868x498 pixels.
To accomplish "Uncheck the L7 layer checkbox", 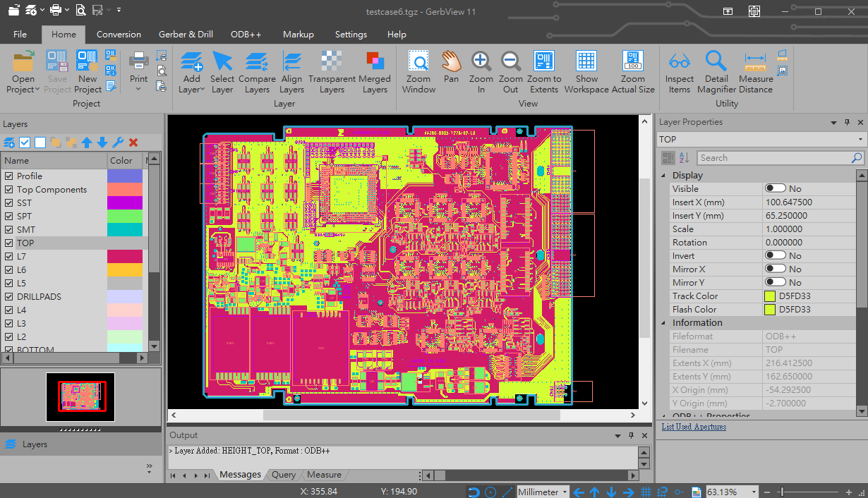I will (9, 257).
